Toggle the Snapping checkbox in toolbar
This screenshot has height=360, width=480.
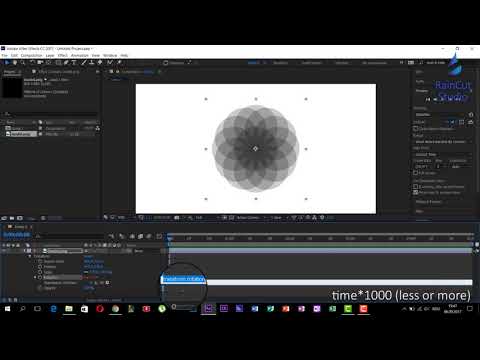[166, 63]
